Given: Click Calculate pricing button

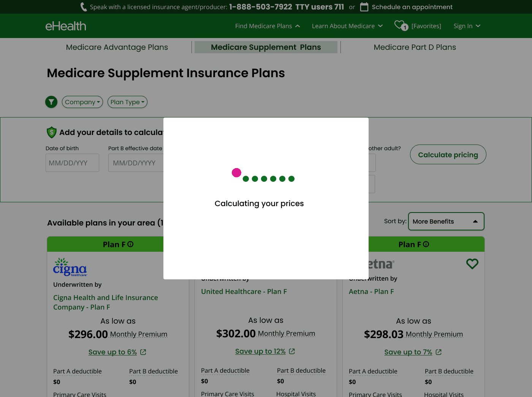Looking at the screenshot, I should 448,154.
